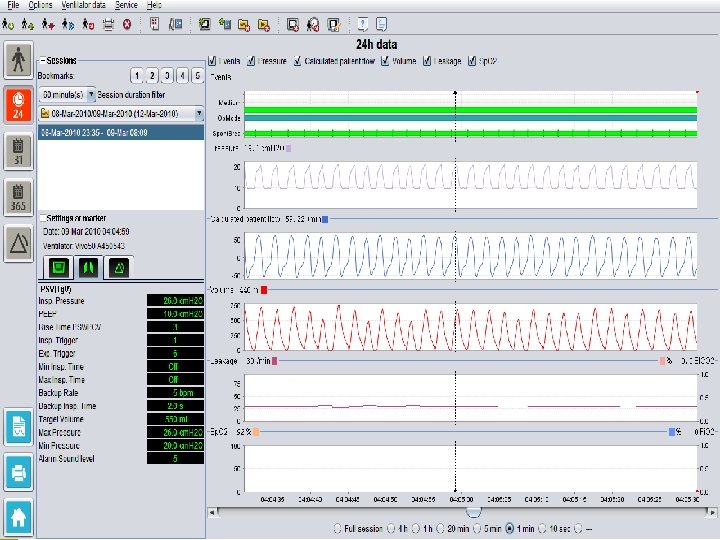
Task: Jump to bookmark 3
Action: point(166,76)
